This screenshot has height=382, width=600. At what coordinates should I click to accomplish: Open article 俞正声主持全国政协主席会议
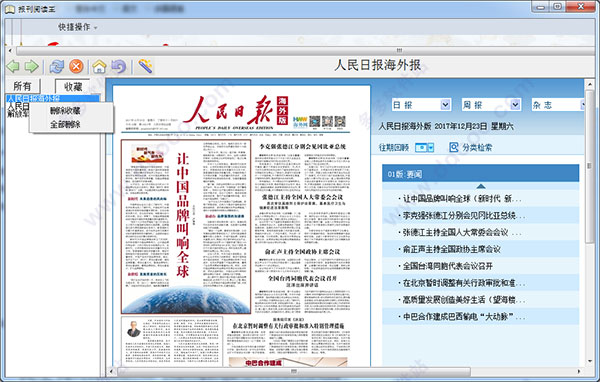tap(451, 249)
